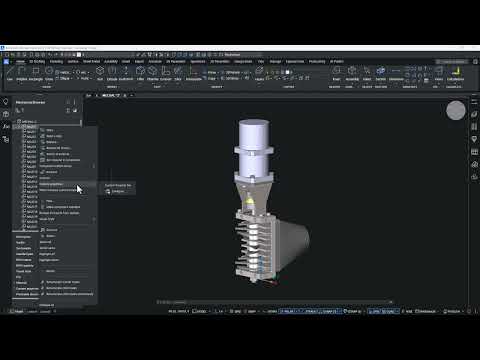Open the Hatch dropdown in ribbon
This screenshot has height=360, width=480.
coord(66,72)
